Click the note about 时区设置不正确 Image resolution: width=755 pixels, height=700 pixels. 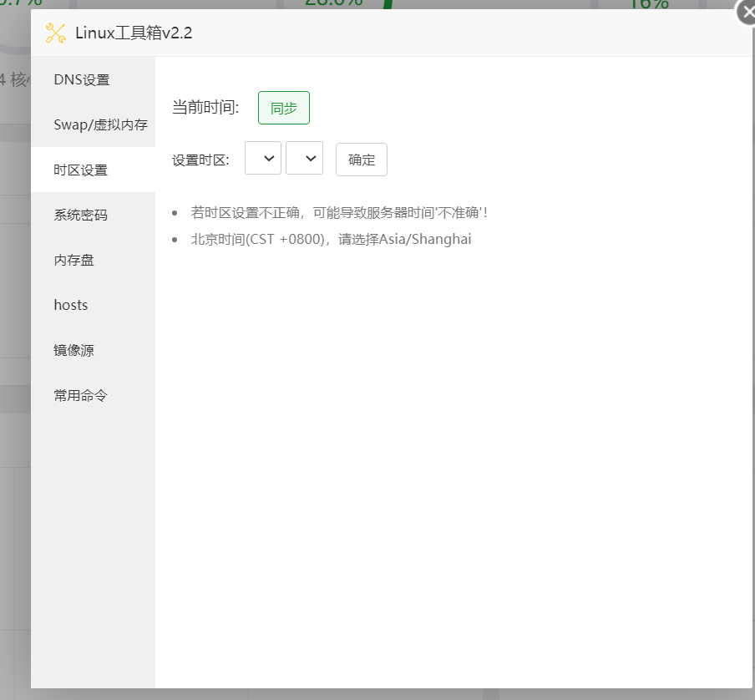pyautogui.click(x=339, y=213)
